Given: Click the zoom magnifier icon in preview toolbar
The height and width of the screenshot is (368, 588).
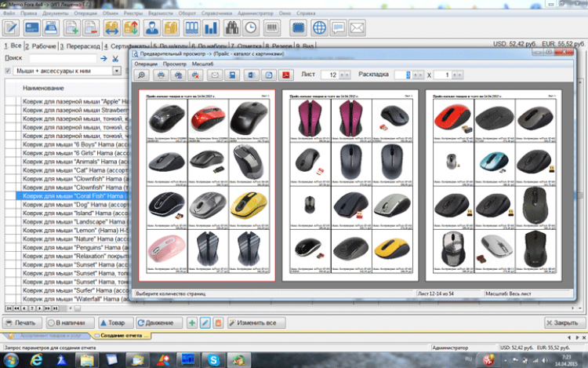Looking at the screenshot, I should [143, 75].
